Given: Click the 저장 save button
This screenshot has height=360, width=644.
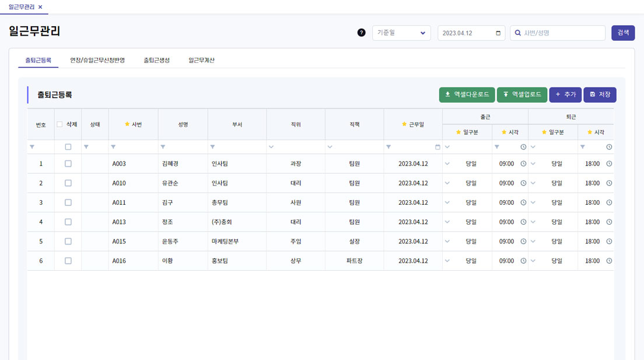Looking at the screenshot, I should (x=600, y=95).
